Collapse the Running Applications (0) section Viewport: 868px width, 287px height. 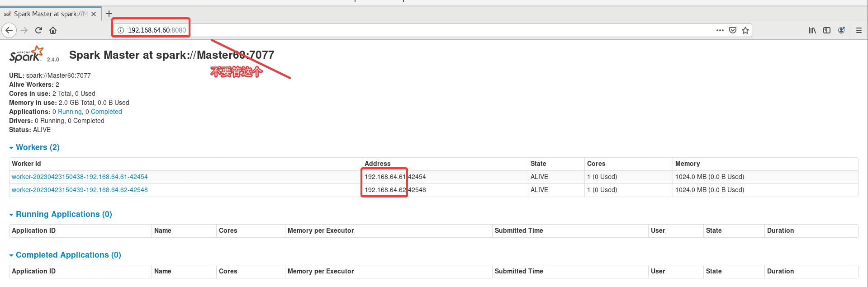coord(61,214)
